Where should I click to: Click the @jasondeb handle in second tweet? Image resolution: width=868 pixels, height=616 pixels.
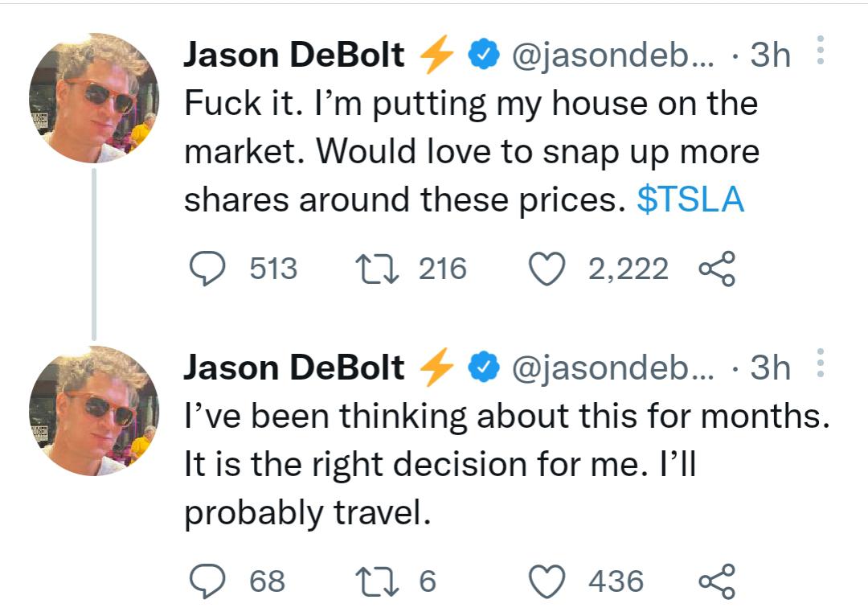pos(612,368)
